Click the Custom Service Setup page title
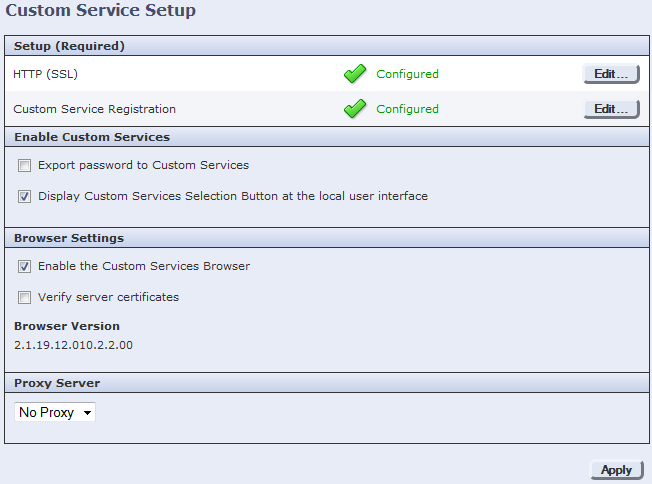Viewport: 652px width, 484px height. click(x=101, y=11)
